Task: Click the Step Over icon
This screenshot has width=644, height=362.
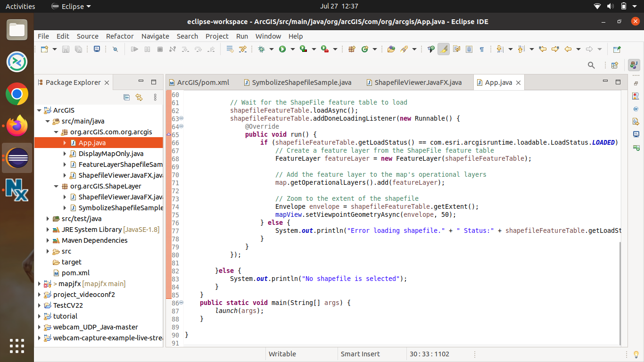Action: pos(198,49)
